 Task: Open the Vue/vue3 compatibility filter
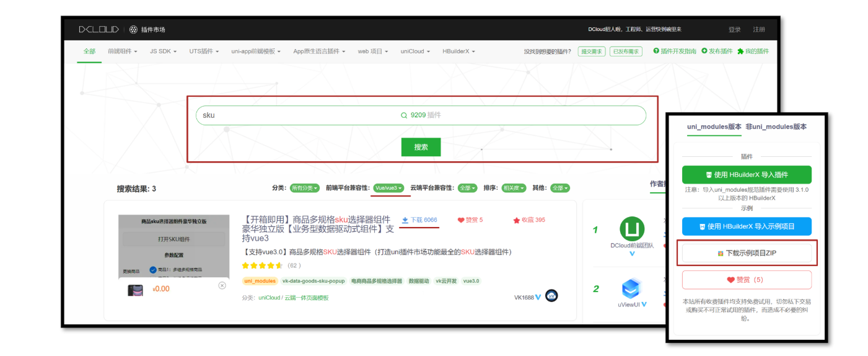pos(388,188)
